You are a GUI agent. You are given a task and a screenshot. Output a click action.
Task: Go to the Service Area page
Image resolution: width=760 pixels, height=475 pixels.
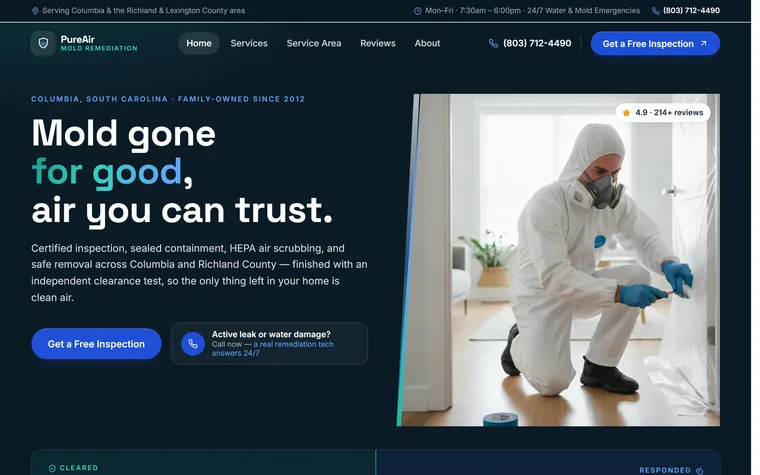tap(314, 44)
